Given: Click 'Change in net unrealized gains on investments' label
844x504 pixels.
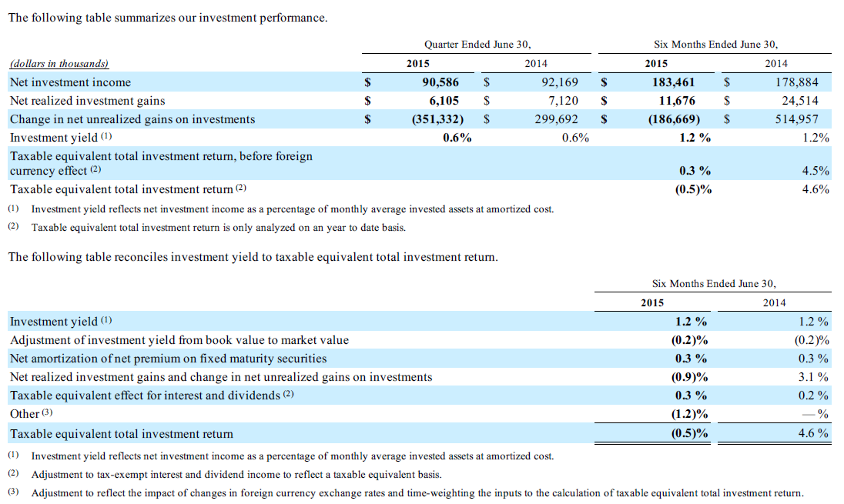Looking at the screenshot, I should pyautogui.click(x=132, y=119).
